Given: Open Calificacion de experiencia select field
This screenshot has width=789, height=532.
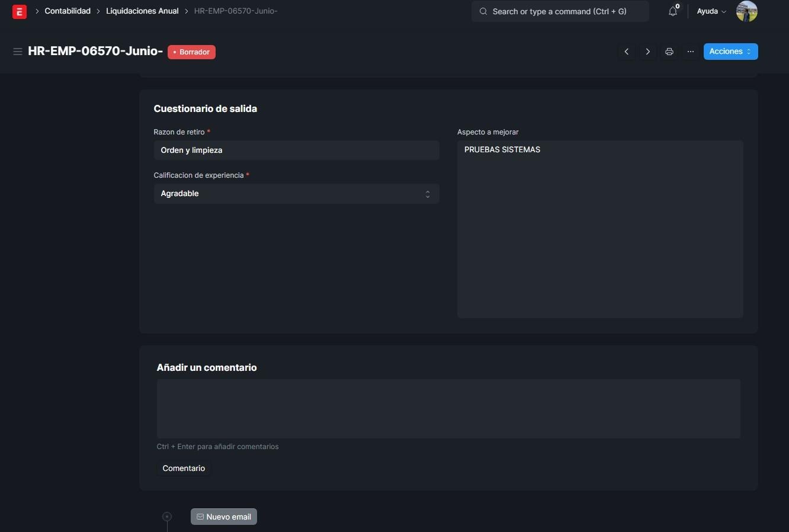Looking at the screenshot, I should [296, 194].
